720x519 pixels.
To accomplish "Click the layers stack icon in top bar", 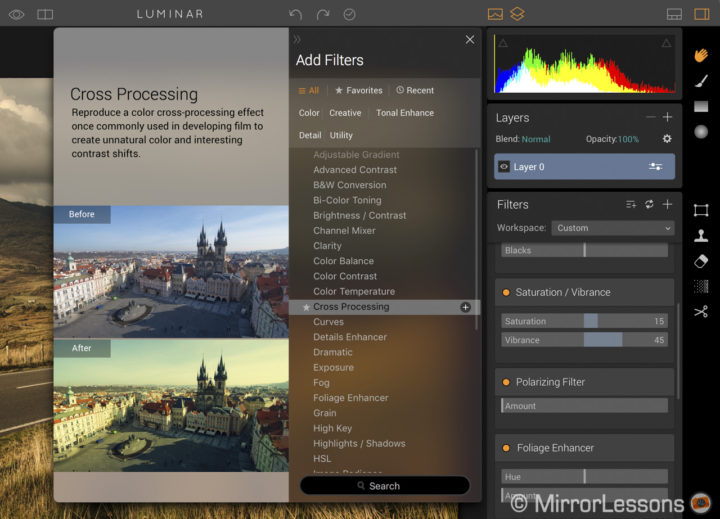I will [x=517, y=14].
